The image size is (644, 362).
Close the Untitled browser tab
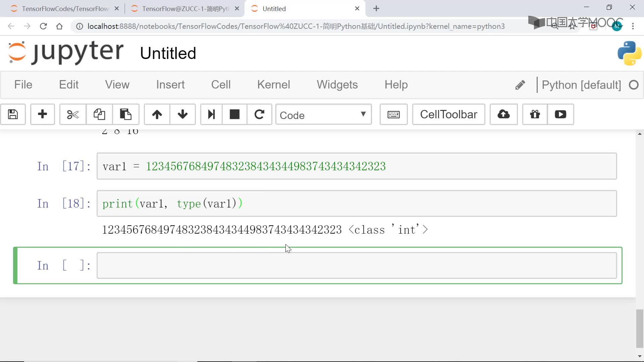click(357, 9)
